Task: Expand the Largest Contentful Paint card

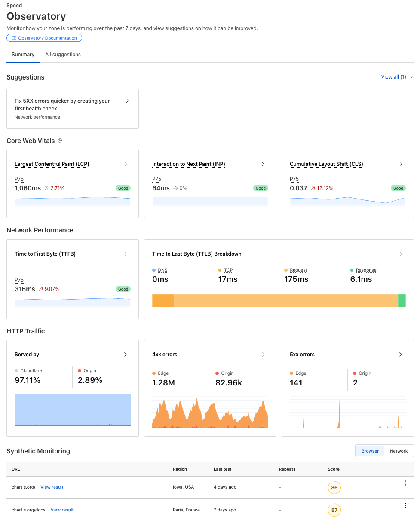Action: pyautogui.click(x=126, y=164)
